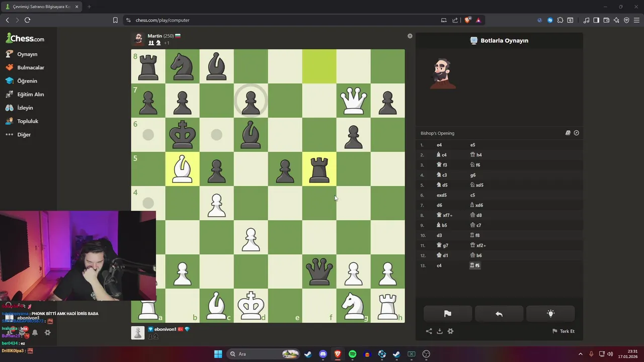Click the download game icon
The image size is (644, 362).
tap(440, 331)
